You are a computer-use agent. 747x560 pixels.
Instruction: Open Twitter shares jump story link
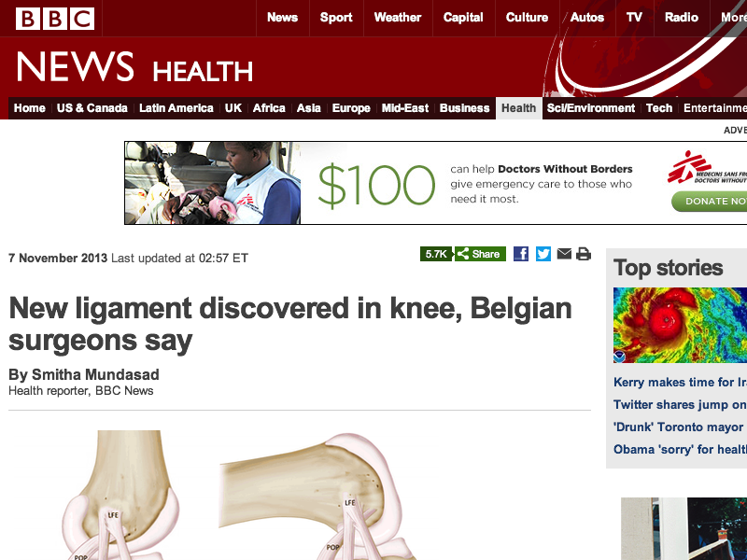coord(680,405)
